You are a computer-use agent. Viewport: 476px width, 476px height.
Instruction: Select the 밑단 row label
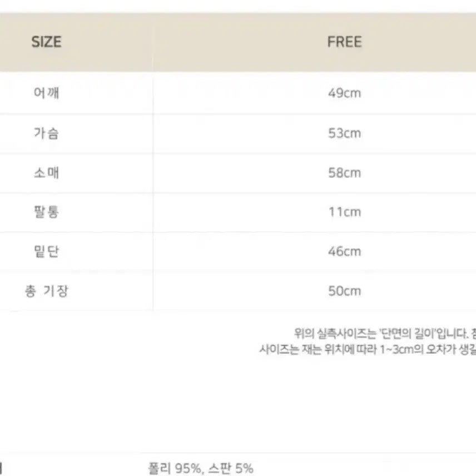pos(46,251)
